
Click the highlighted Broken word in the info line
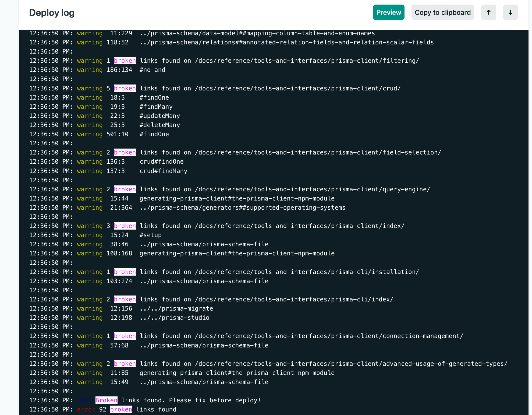pyautogui.click(x=106, y=400)
